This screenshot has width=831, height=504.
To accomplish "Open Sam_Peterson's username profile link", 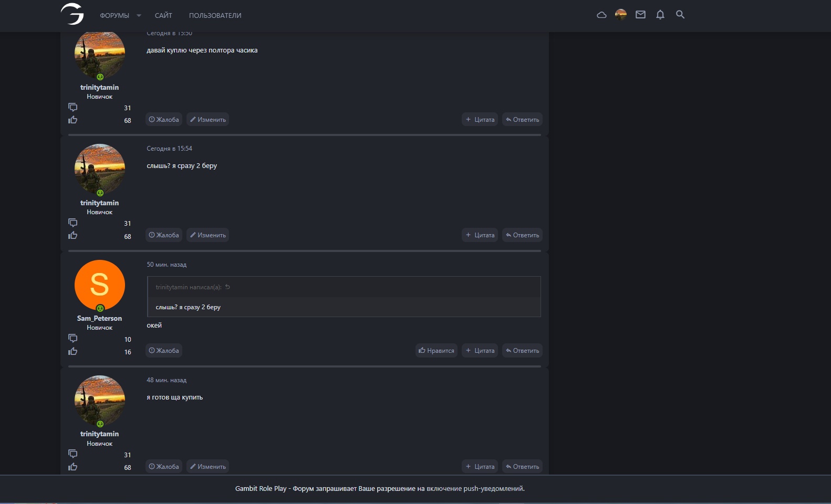I will click(99, 319).
